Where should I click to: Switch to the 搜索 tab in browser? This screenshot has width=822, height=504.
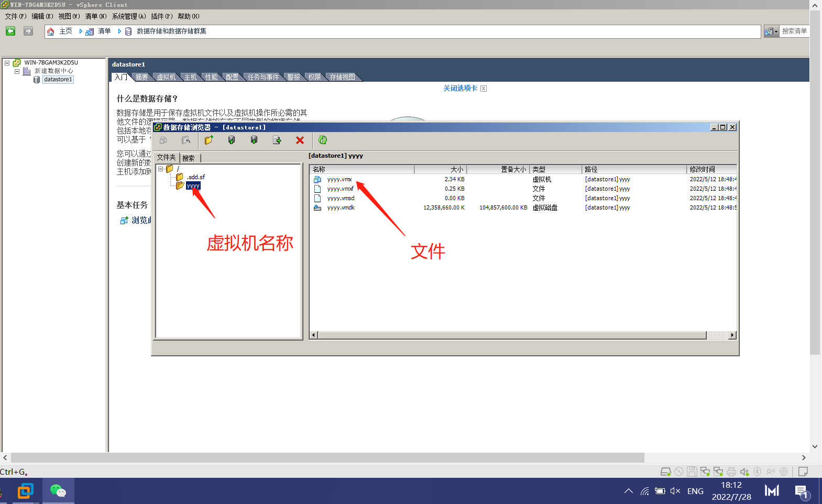(189, 158)
